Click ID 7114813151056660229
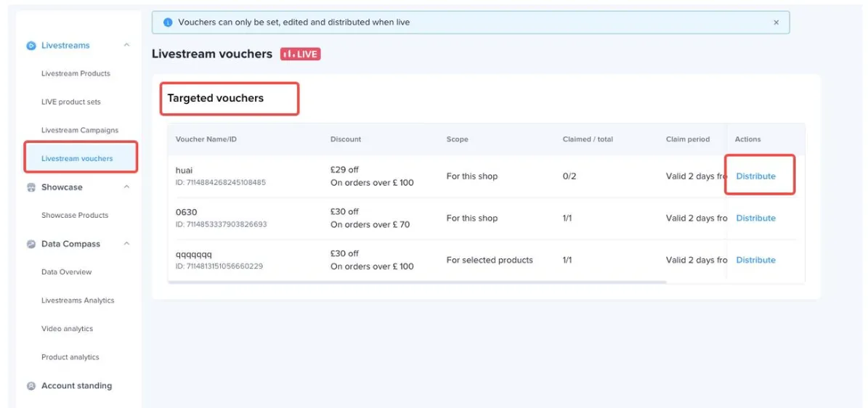Image resolution: width=868 pixels, height=408 pixels. point(219,266)
